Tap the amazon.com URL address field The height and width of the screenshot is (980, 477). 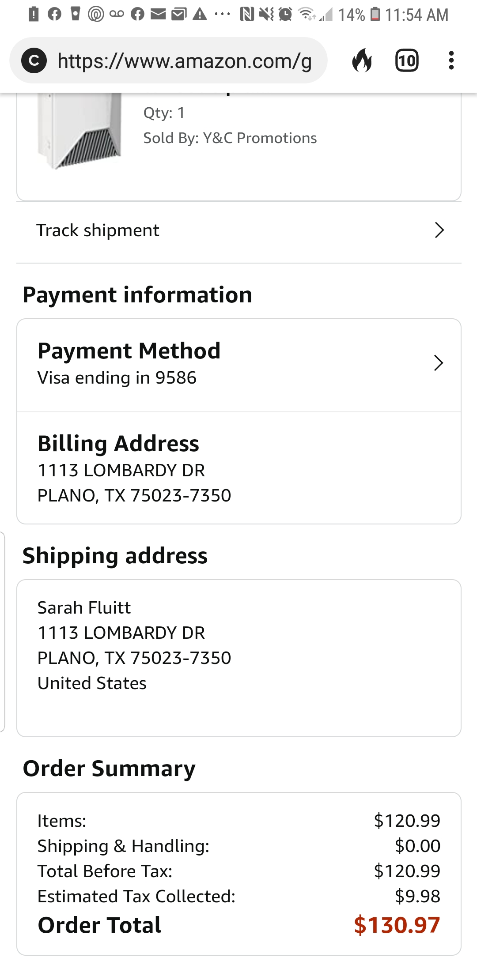tap(185, 61)
